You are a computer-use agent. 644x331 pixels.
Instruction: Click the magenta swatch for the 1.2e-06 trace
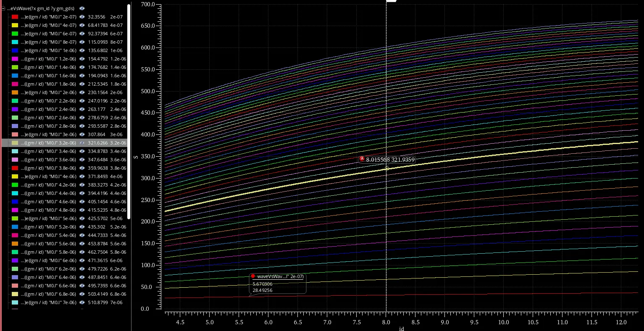coord(15,59)
